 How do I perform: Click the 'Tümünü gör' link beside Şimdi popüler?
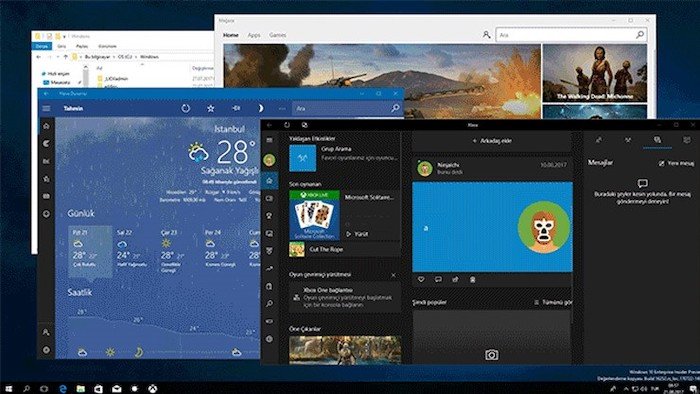[554, 302]
